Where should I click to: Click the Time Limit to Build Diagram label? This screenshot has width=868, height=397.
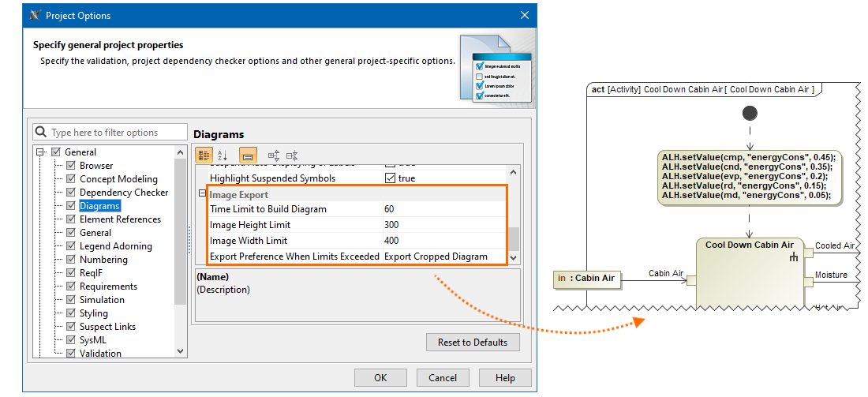(x=268, y=209)
